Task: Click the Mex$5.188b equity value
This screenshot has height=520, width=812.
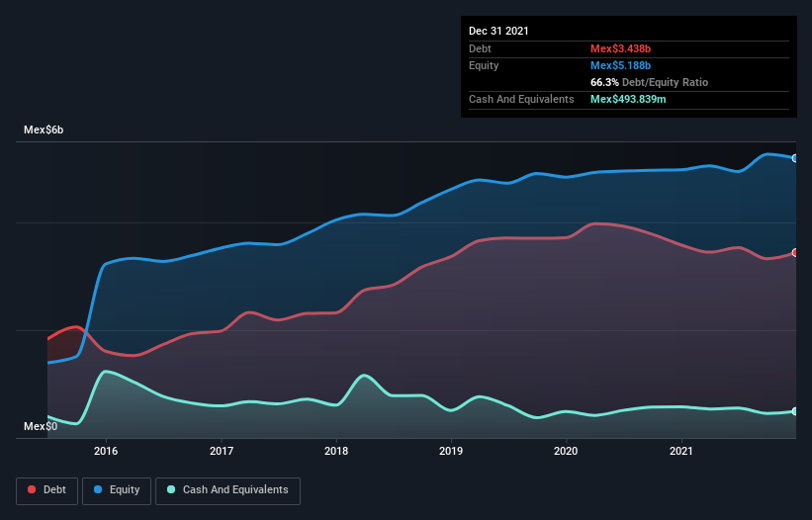Action: 620,65
